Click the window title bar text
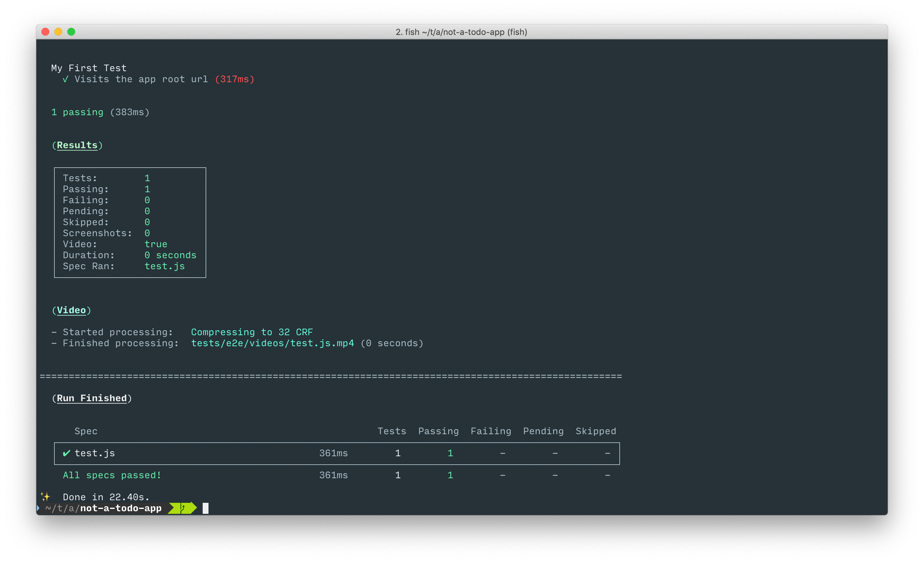924x563 pixels. tap(461, 32)
